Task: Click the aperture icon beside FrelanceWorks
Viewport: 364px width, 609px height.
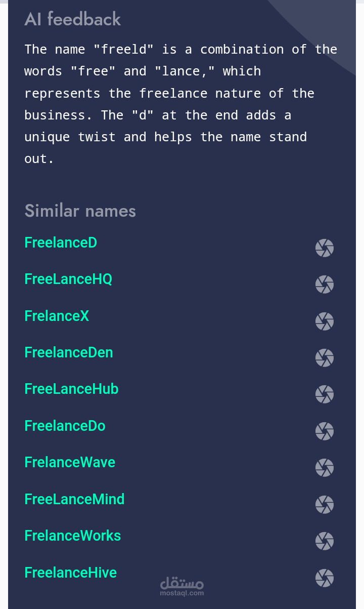Action: pyautogui.click(x=325, y=541)
